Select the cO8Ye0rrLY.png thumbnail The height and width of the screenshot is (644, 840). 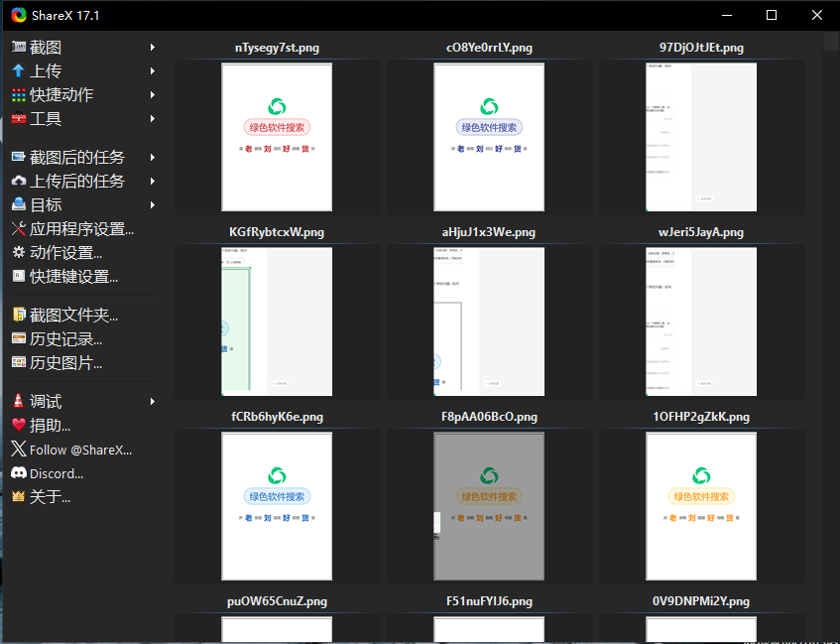pos(489,137)
